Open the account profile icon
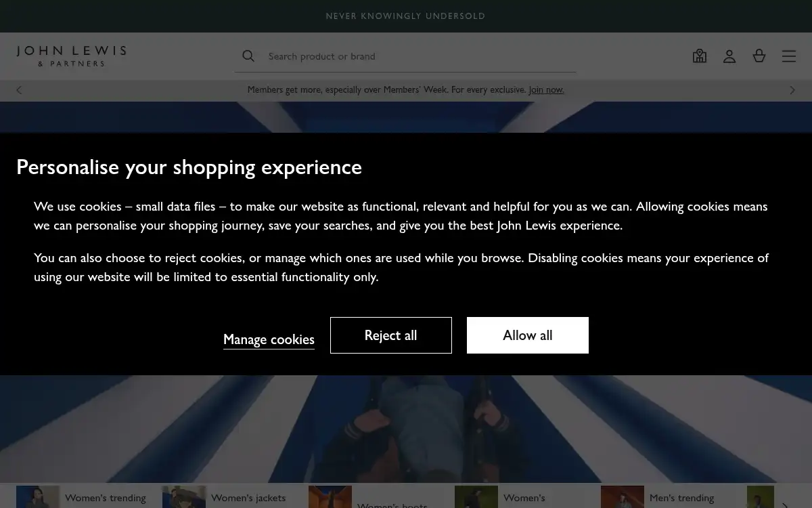 729,56
